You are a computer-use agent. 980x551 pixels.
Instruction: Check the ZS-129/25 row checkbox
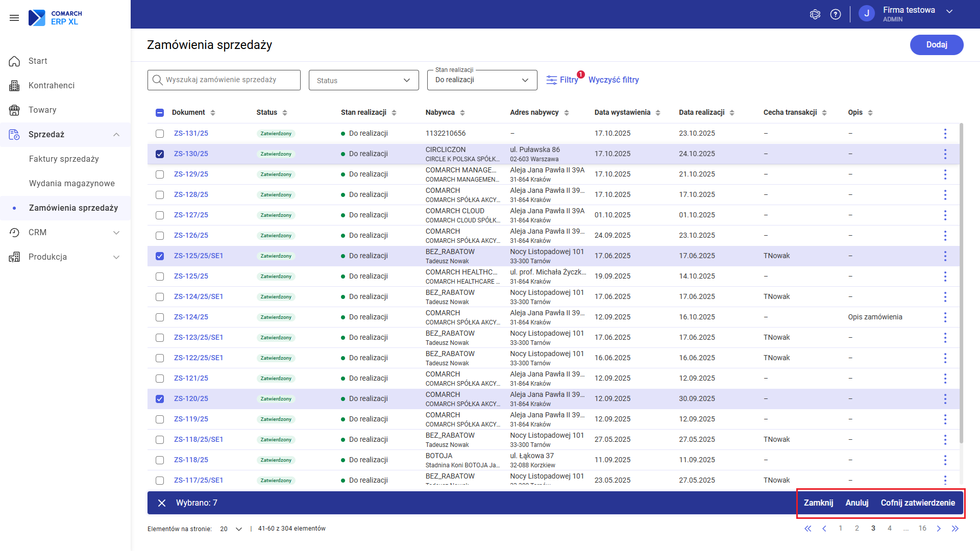tap(160, 174)
